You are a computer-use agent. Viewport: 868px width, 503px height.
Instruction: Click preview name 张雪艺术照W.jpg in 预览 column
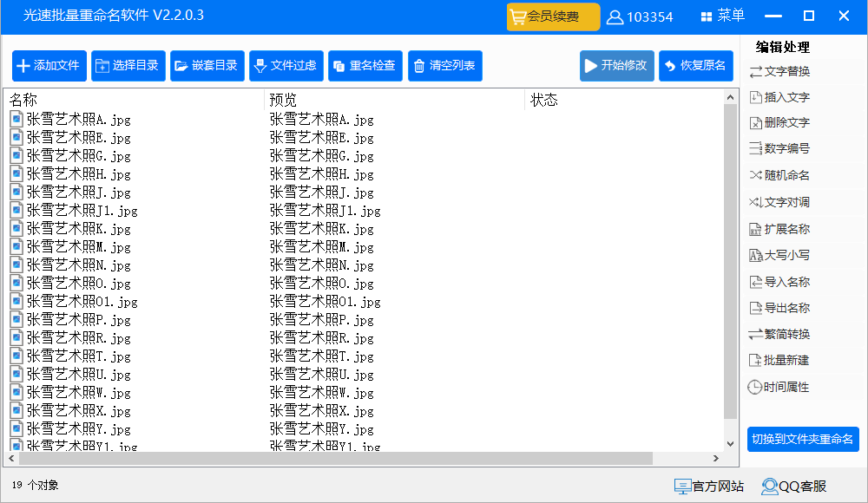tap(322, 394)
